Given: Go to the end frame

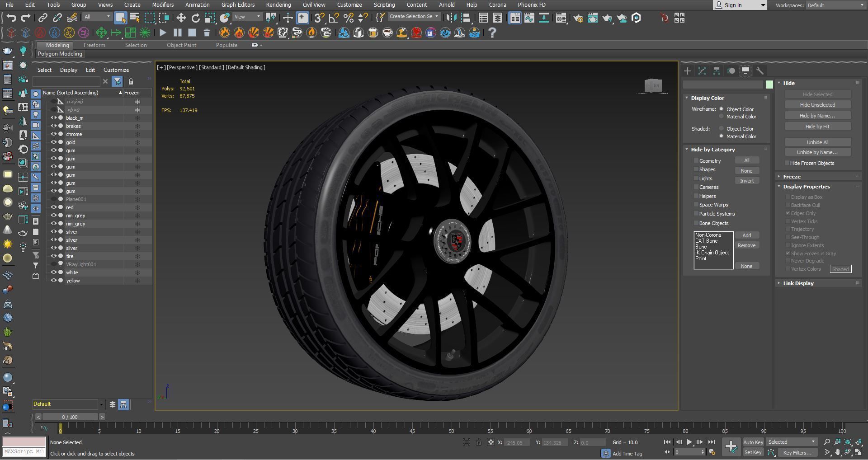Looking at the screenshot, I should (711, 442).
